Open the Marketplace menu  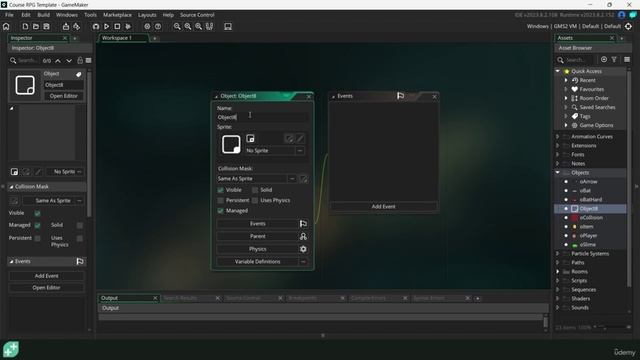pyautogui.click(x=117, y=15)
